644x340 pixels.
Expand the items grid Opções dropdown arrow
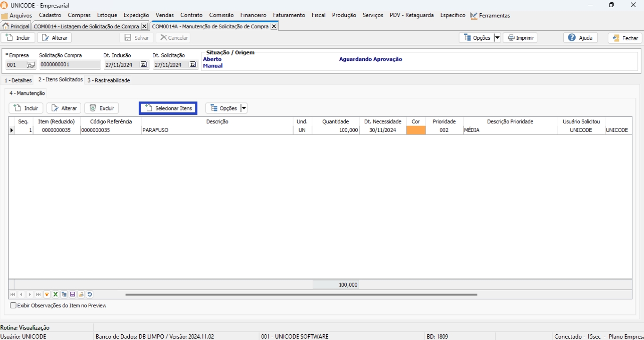point(243,108)
